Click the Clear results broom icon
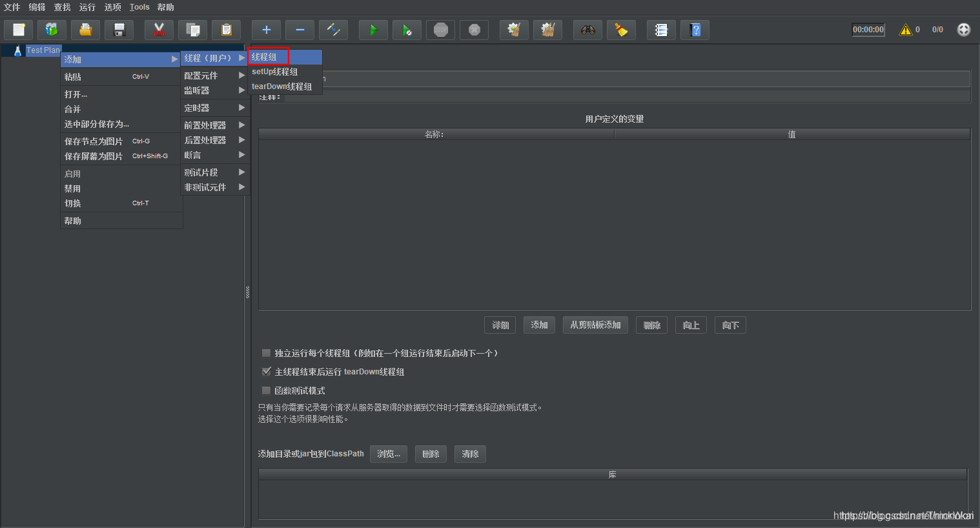 (514, 30)
